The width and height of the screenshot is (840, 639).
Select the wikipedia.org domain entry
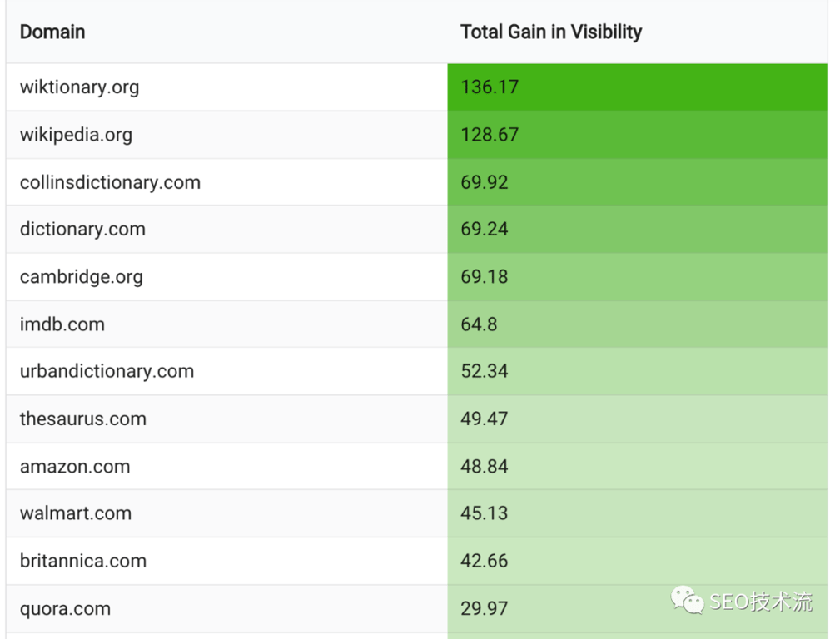pos(76,135)
